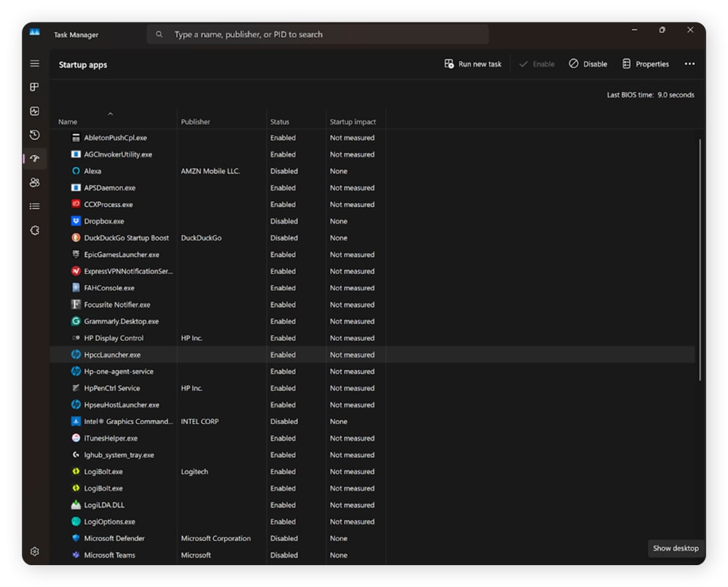Click the vertical scrollbar of the list
This screenshot has height=587, width=728.
coord(700,259)
